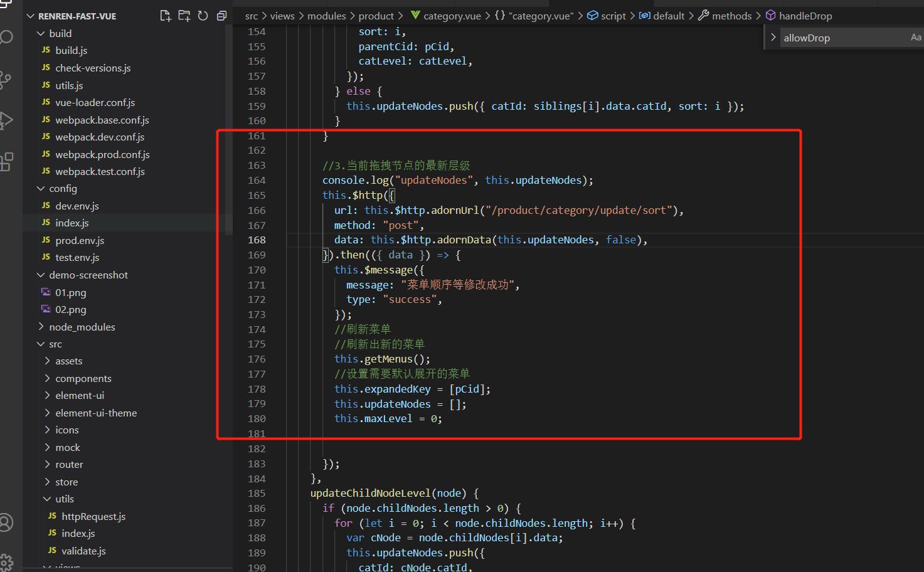Click product breadcrumb segment
Screen dimensions: 924x572
tap(376, 16)
